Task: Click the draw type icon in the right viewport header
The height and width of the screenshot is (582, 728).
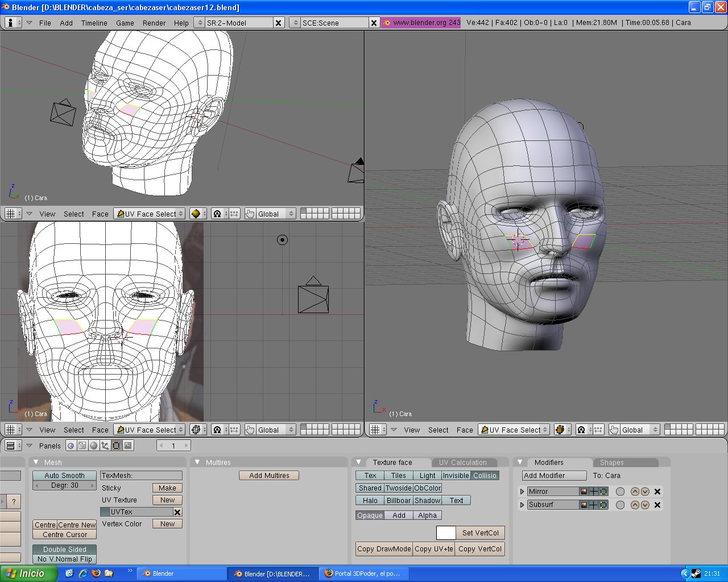Action: coord(561,430)
